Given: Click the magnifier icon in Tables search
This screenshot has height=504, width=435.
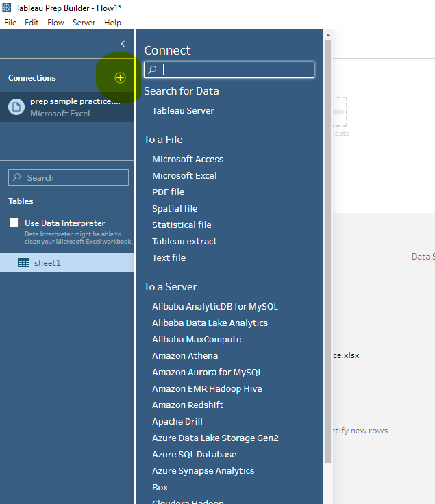Looking at the screenshot, I should click(16, 177).
